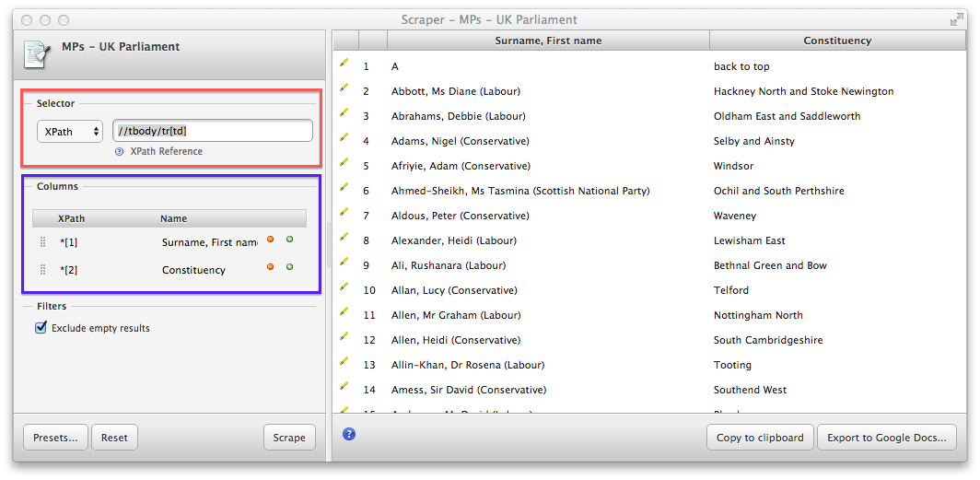Open the XPath selector type dropdown
Image resolution: width=980 pixels, height=480 pixels.
tap(70, 132)
